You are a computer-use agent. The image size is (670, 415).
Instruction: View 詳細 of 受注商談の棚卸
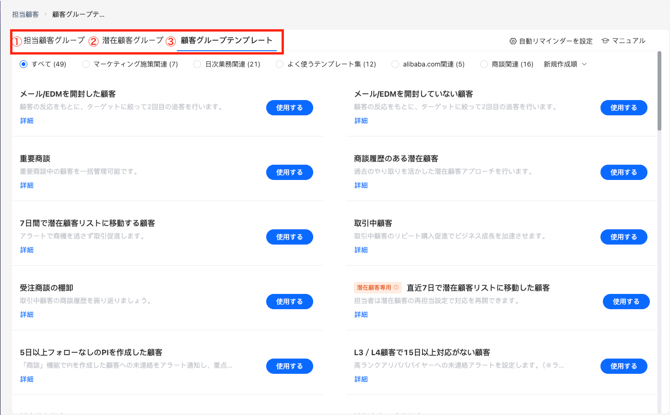(26, 315)
